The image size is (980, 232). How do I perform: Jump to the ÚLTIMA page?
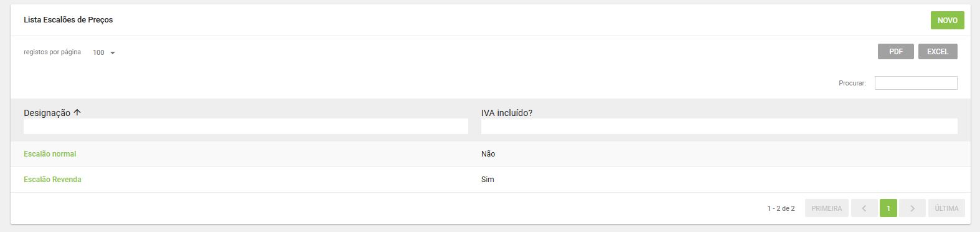[x=946, y=208]
